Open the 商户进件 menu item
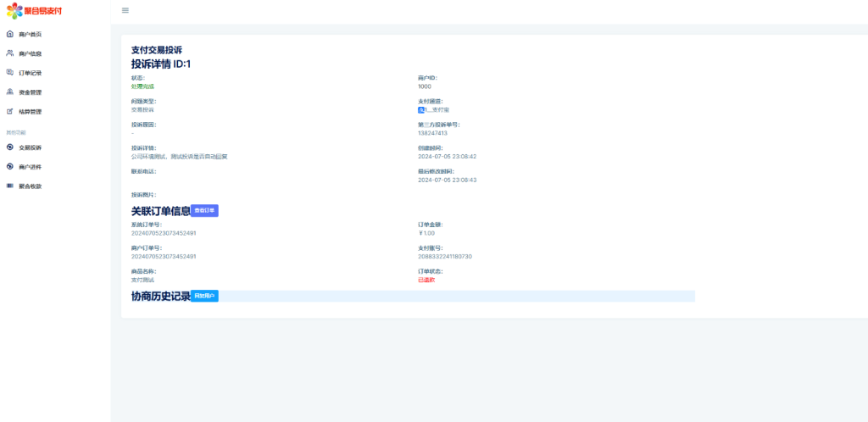The width and height of the screenshot is (868, 422). [x=30, y=167]
